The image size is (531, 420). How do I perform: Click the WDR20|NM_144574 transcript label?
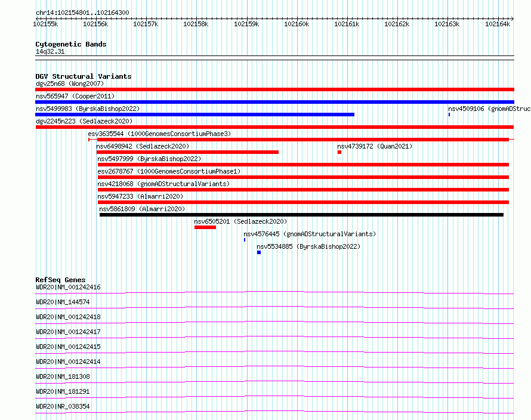[63, 302]
